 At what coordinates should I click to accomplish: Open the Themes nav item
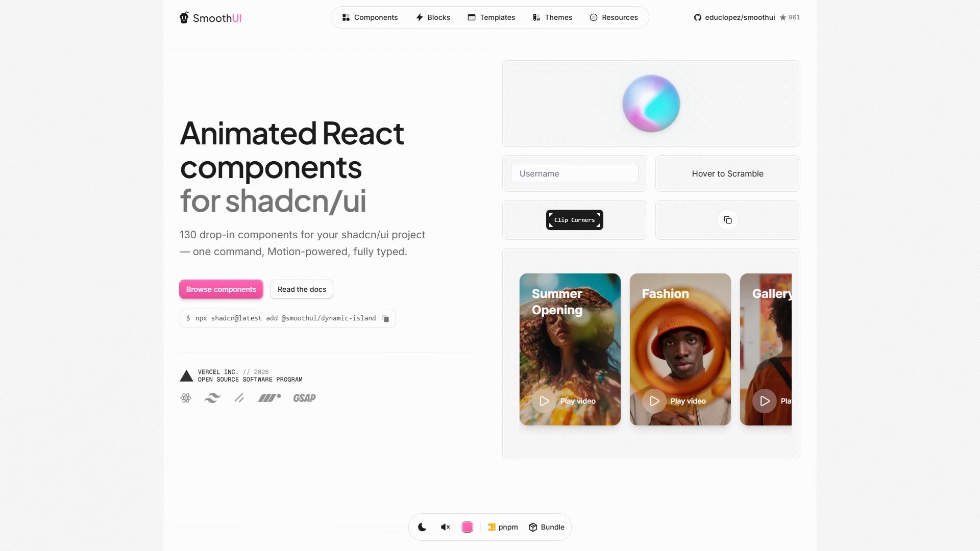[x=552, y=17]
